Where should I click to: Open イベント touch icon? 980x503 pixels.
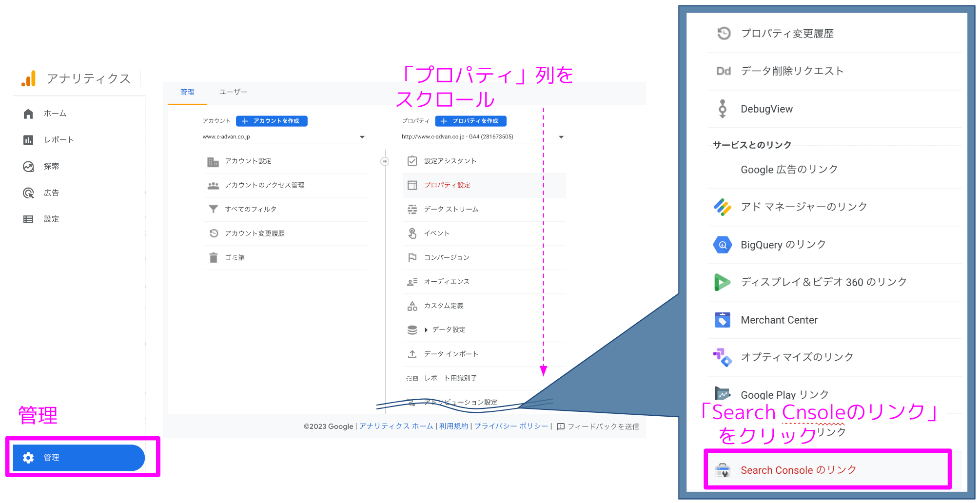tap(412, 233)
